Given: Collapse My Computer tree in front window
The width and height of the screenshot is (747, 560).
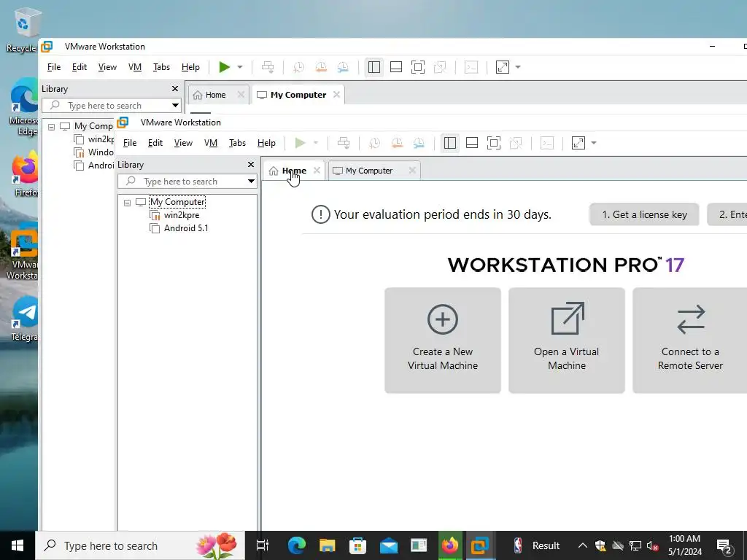Looking at the screenshot, I should point(127,203).
